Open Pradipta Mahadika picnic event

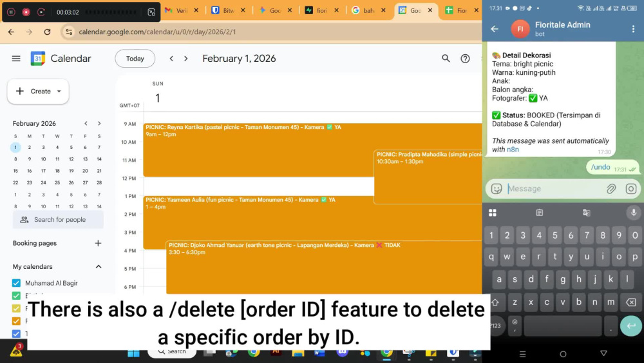pos(428,177)
